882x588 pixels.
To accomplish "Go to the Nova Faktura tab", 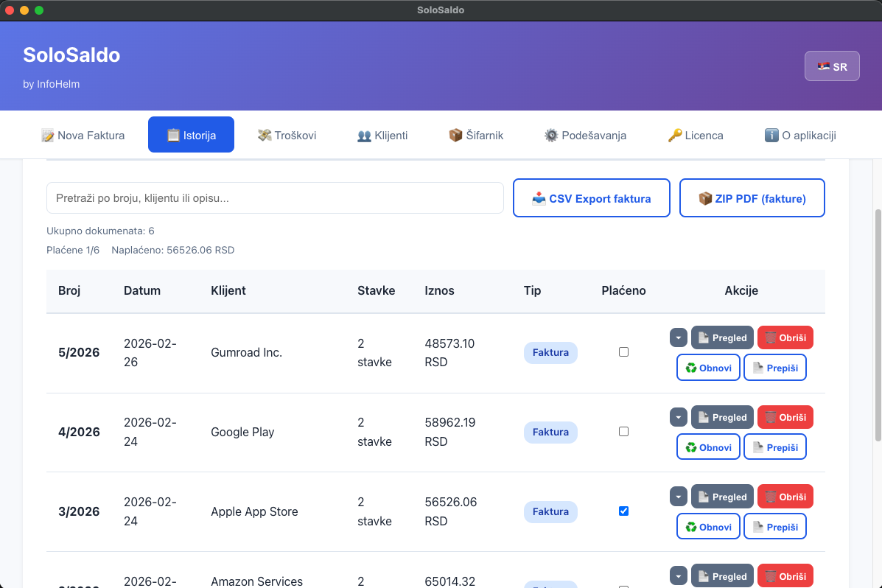I will tap(83, 135).
